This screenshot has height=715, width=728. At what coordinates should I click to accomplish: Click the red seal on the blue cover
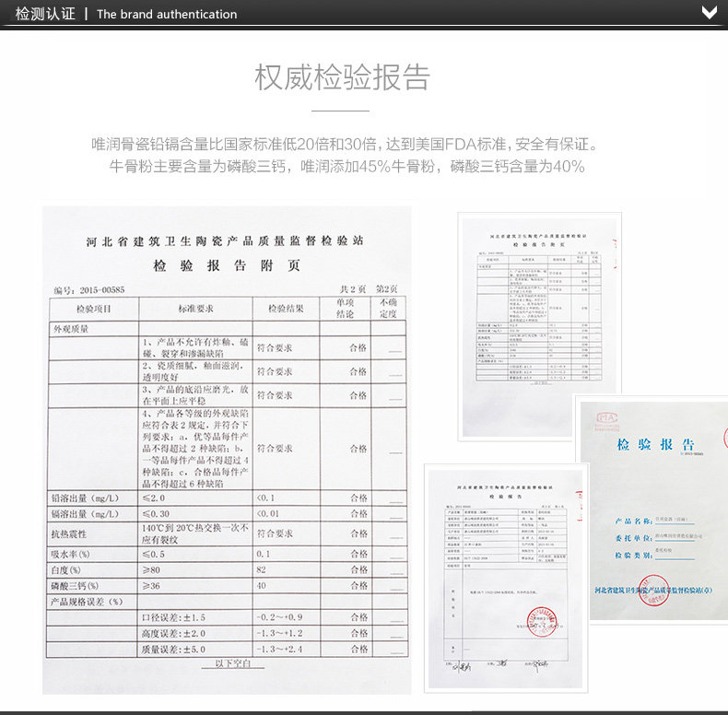(x=653, y=590)
